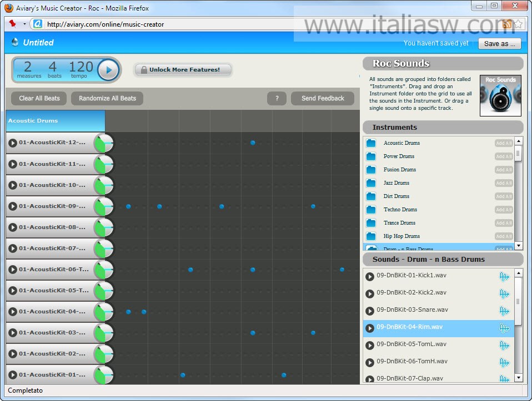Adjust volume knob for 01-AcousticKit-12 track
This screenshot has height=401, width=532.
coord(103,143)
